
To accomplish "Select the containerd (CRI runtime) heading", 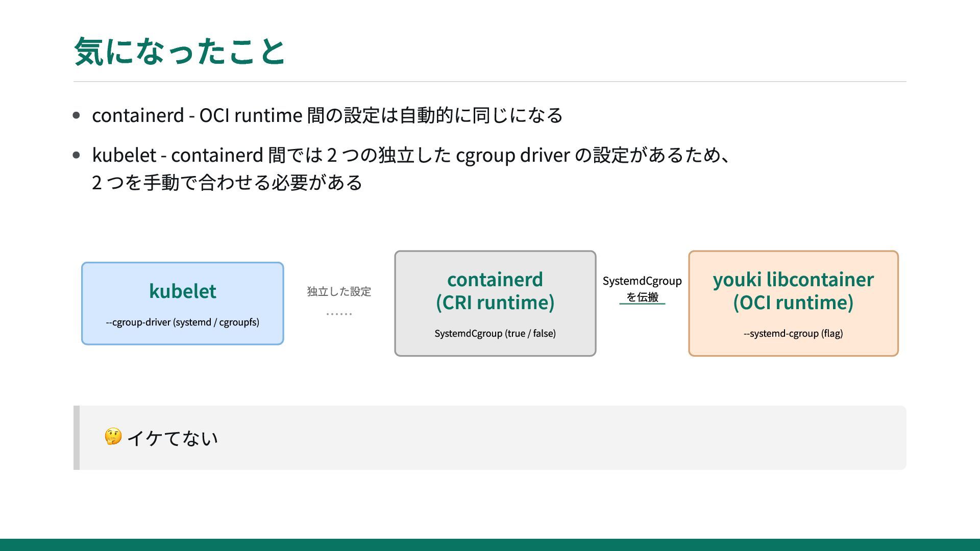I will [x=495, y=291].
